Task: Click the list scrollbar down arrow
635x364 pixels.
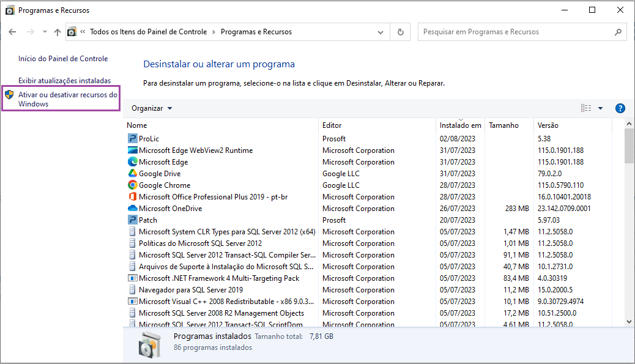Action: tap(629, 322)
